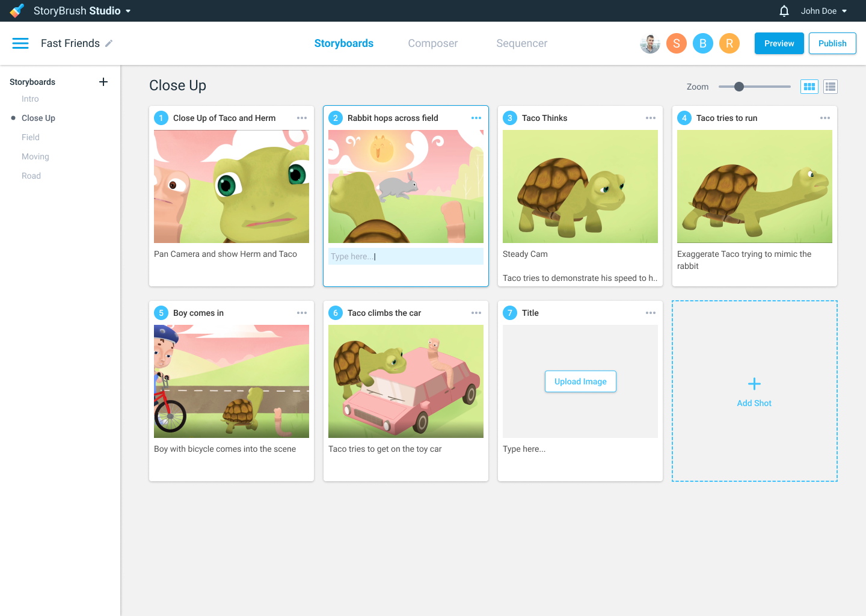The height and width of the screenshot is (616, 866).
Task: Click the blue B collaborator avatar
Action: pos(702,43)
